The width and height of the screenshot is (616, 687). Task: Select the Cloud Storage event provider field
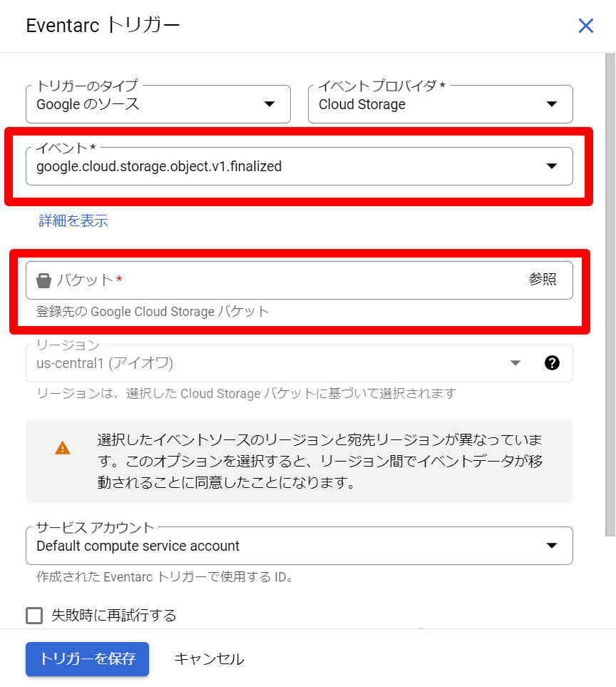pos(428,104)
